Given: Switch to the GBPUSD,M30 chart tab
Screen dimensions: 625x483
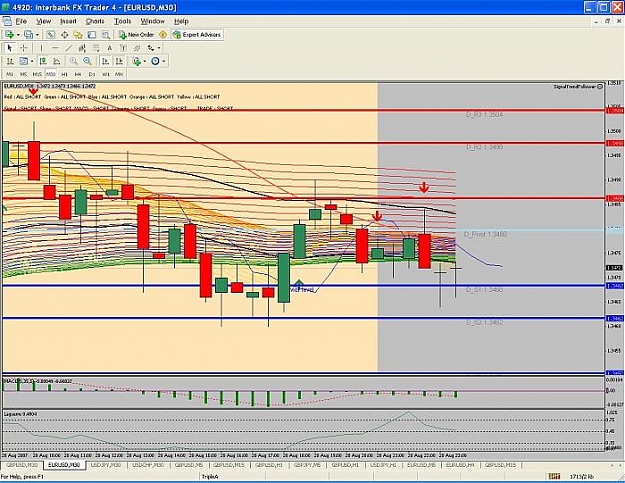Looking at the screenshot, I should coord(22,465).
